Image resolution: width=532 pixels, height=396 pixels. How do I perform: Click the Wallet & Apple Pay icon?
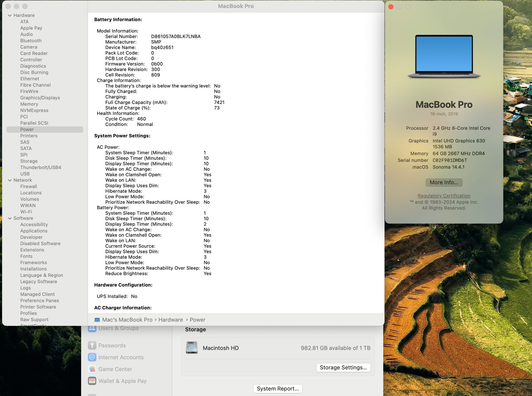point(92,381)
